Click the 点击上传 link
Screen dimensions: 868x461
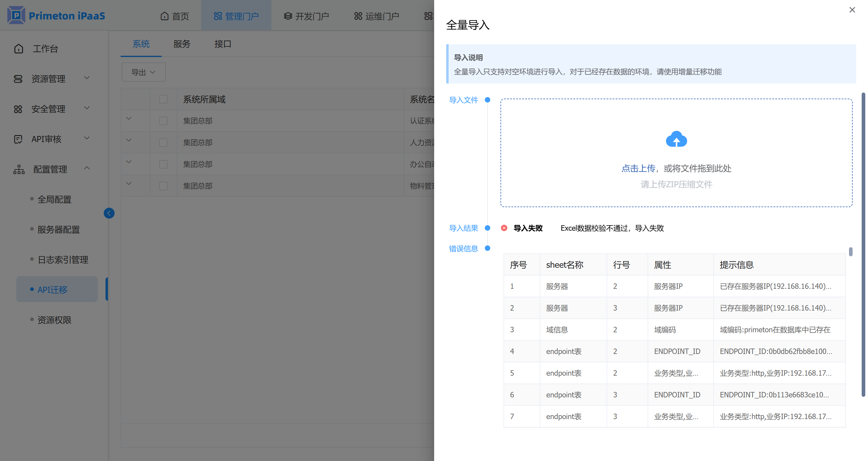tap(638, 169)
